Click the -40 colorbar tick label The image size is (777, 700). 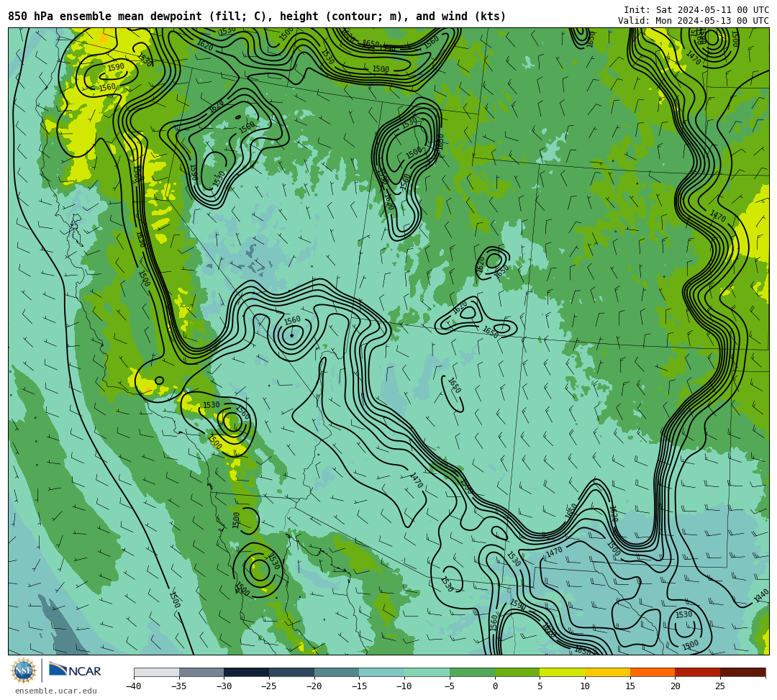tap(134, 686)
